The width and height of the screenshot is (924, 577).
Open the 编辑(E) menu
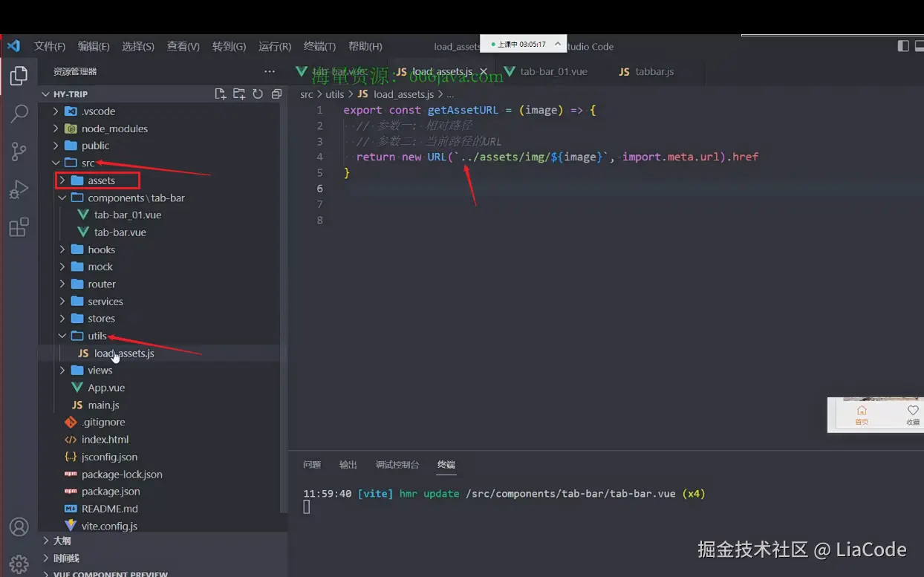(x=94, y=46)
